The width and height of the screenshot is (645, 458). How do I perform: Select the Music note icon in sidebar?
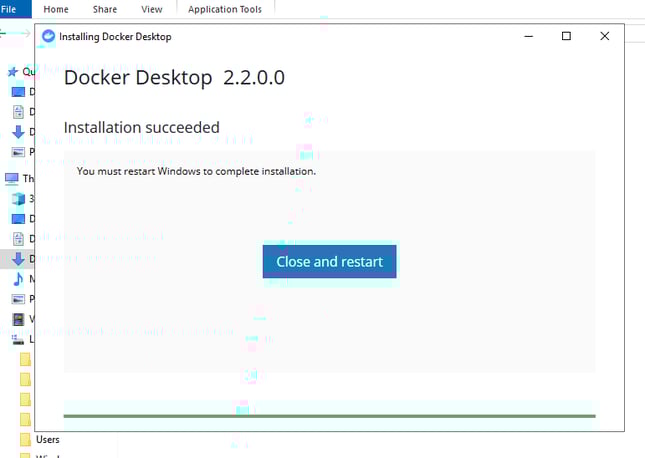18,279
